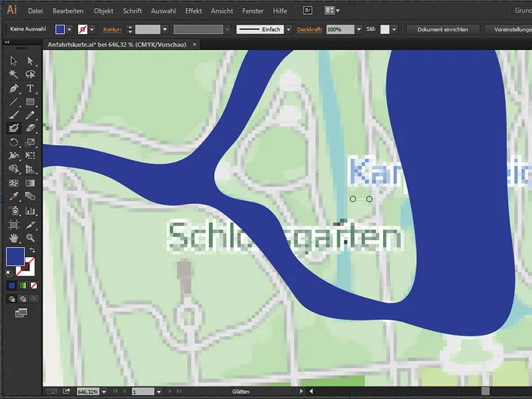Set paint mode to None
This screenshot has height=399, width=532.
click(x=34, y=286)
